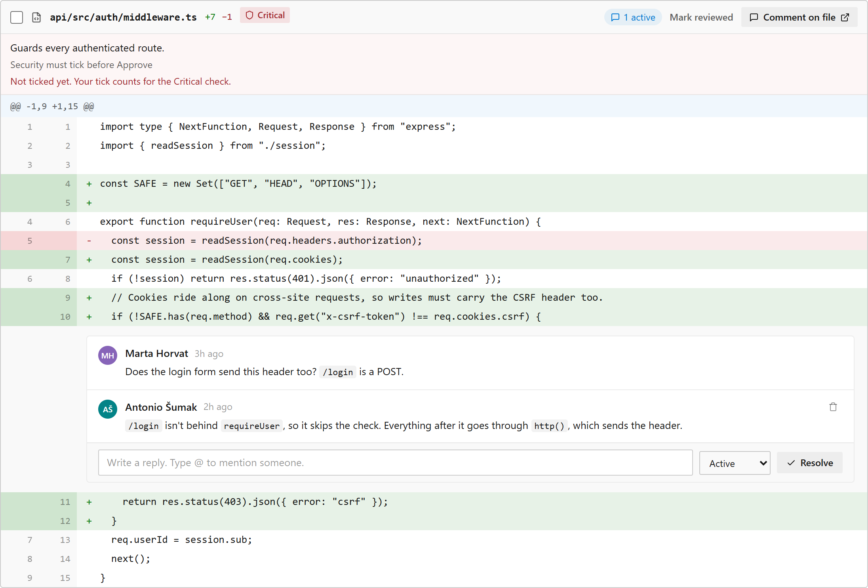
Task: Click the AŠ avatar of Antonio Šumak
Action: (x=108, y=409)
